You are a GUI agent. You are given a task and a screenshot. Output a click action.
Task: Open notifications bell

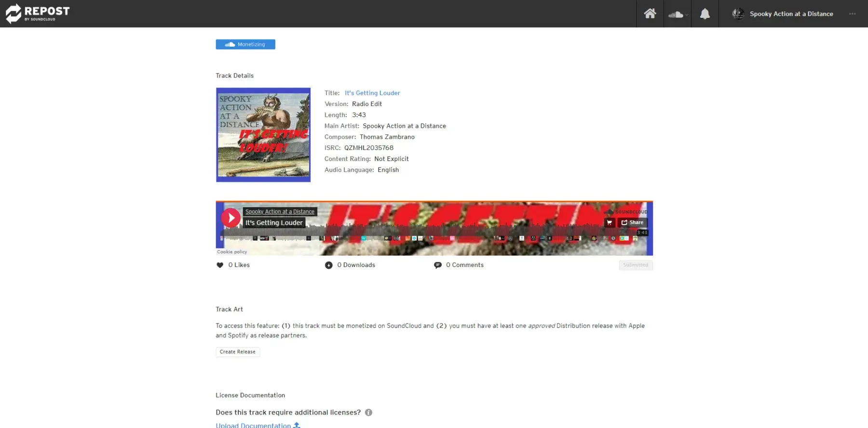(705, 14)
